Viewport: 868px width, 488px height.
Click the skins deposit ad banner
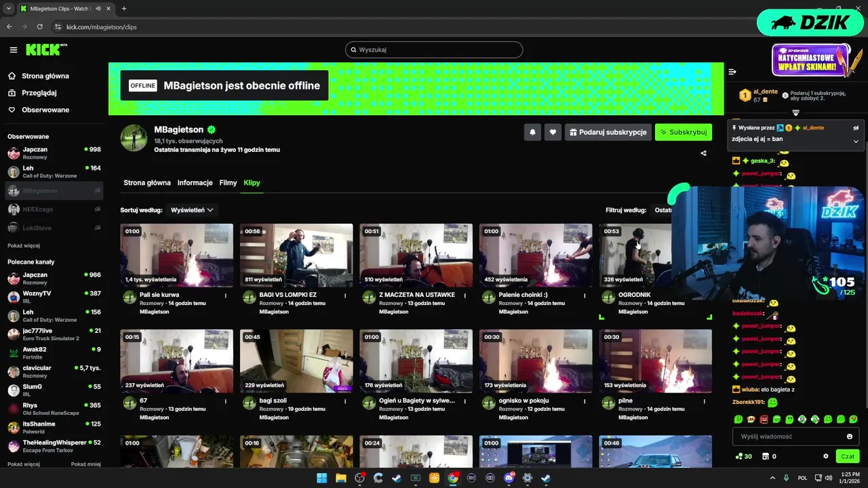pos(811,60)
